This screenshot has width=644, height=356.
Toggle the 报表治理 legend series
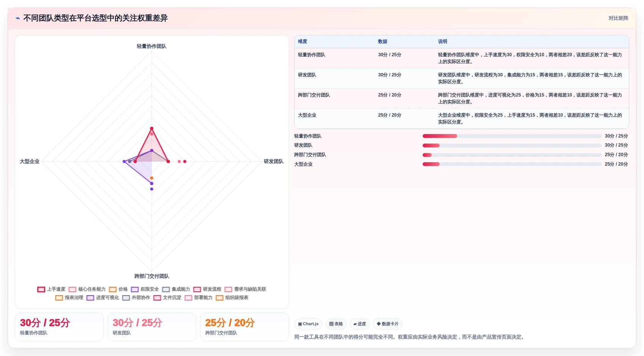pyautogui.click(x=69, y=297)
